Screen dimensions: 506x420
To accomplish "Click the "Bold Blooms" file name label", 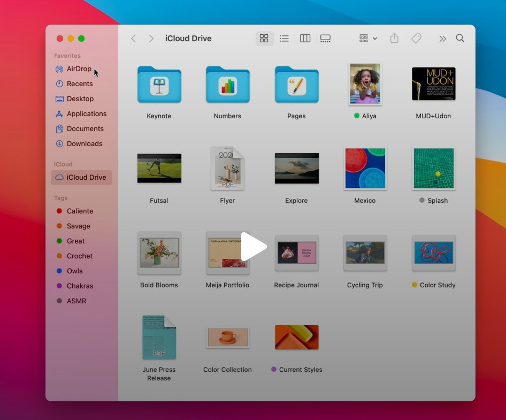I will coord(159,285).
